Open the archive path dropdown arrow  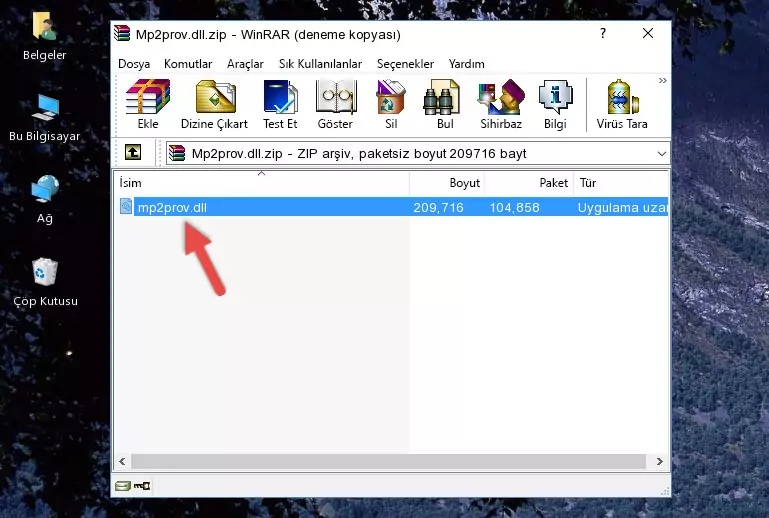[x=662, y=154]
